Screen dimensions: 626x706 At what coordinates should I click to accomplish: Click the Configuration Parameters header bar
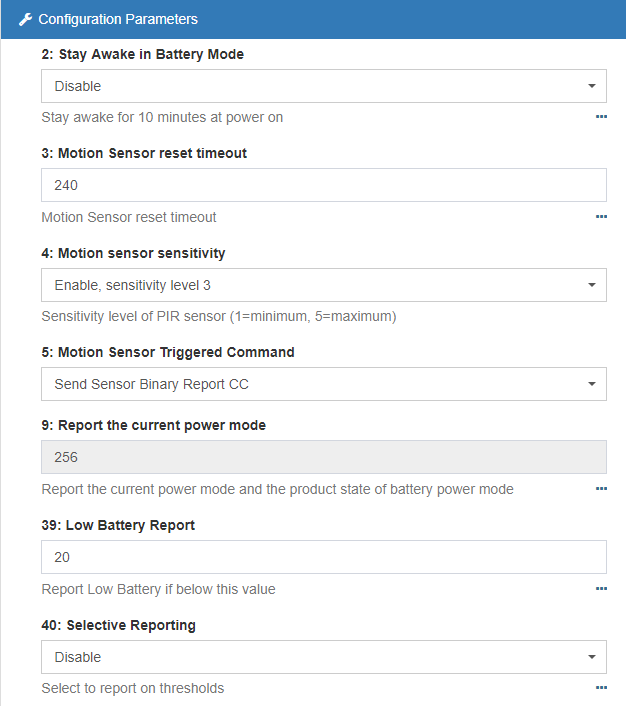click(x=313, y=19)
